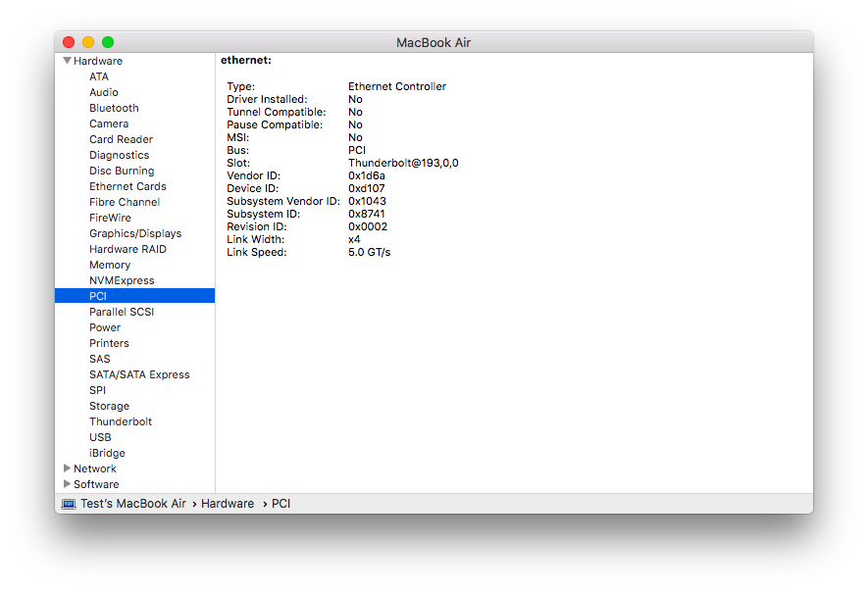Select the Ethernet Controller type value

pyautogui.click(x=397, y=86)
